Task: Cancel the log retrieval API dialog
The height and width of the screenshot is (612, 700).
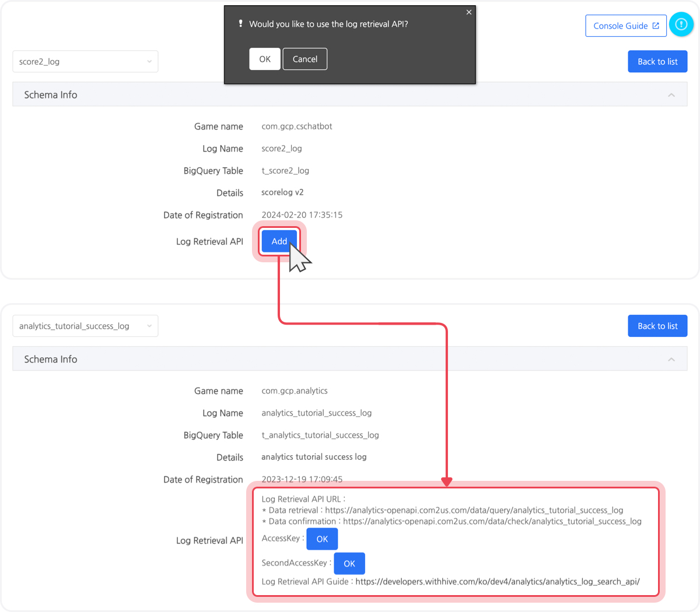Action: point(305,59)
